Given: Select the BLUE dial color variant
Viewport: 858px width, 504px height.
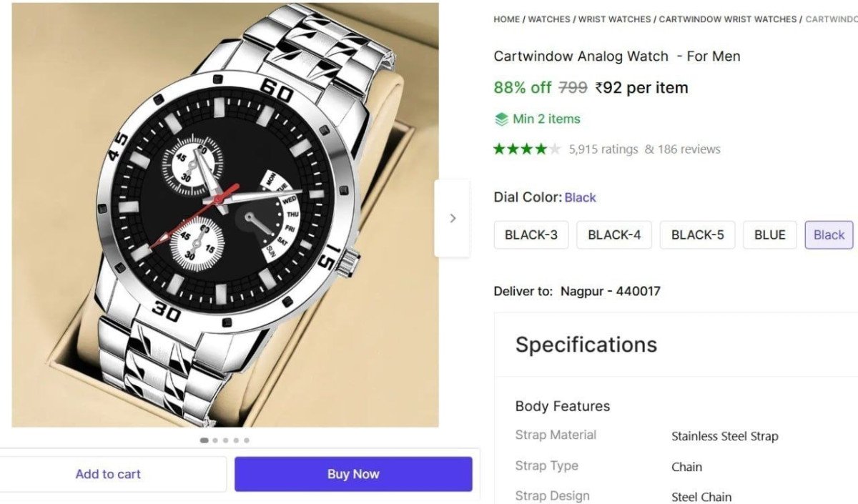Looking at the screenshot, I should click(769, 234).
